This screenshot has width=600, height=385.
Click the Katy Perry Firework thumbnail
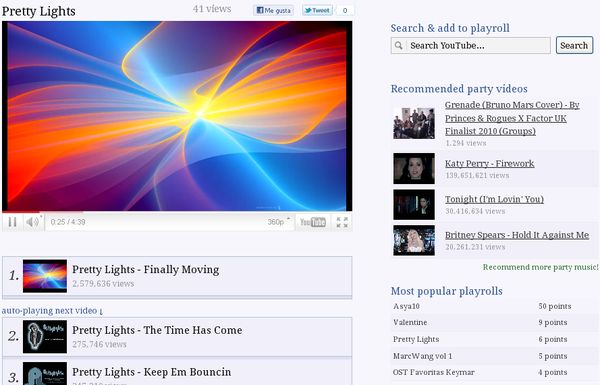click(x=414, y=168)
